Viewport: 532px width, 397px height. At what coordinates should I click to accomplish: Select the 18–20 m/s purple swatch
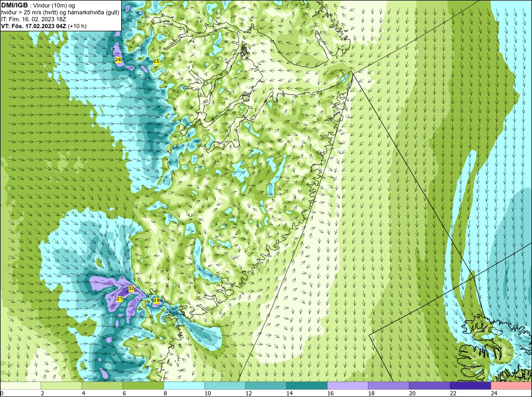pyautogui.click(x=388, y=386)
